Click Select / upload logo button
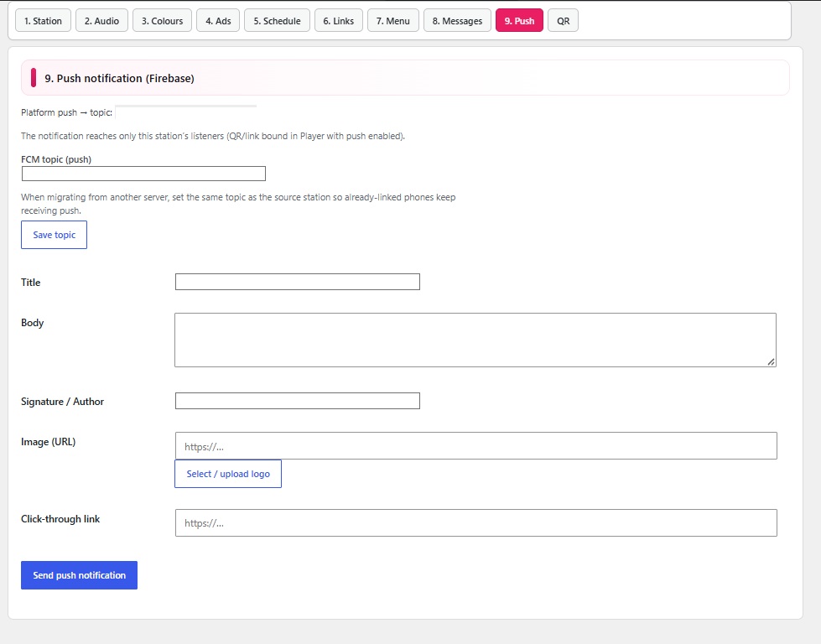The height and width of the screenshot is (644, 821). tap(228, 474)
